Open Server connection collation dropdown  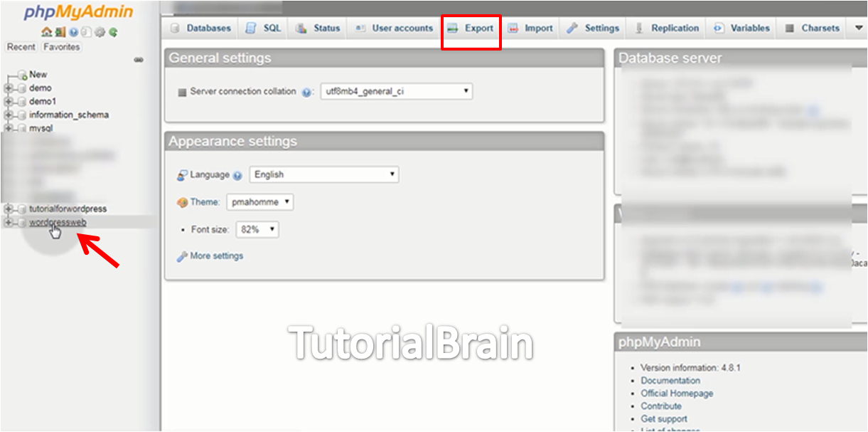[x=396, y=92]
